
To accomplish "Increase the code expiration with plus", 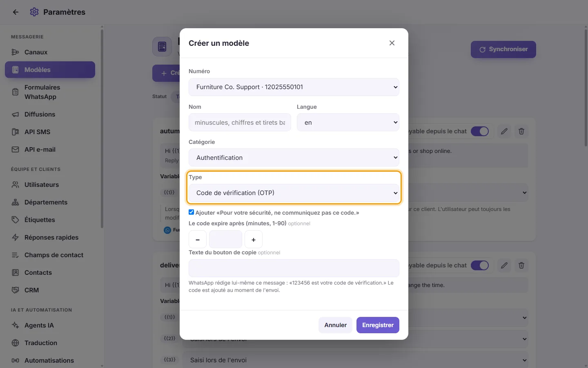I will (254, 240).
